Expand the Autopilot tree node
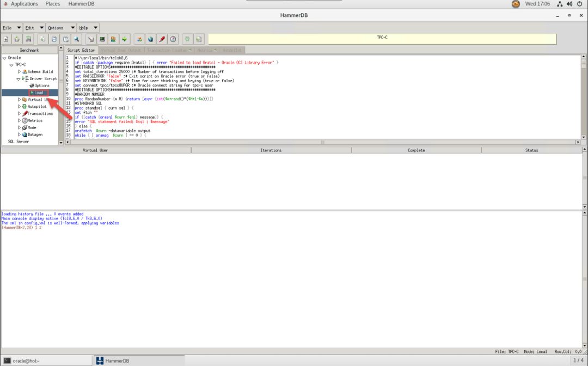The image size is (588, 366). point(19,107)
